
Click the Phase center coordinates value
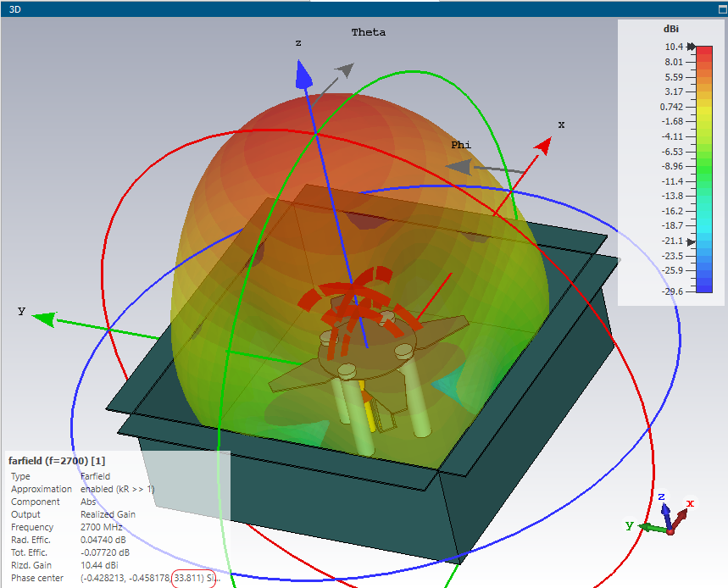(150, 578)
